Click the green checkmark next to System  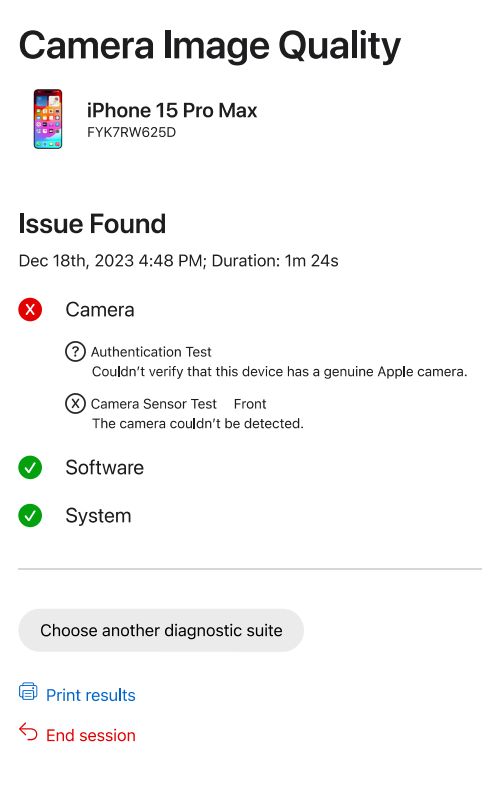pyautogui.click(x=30, y=516)
